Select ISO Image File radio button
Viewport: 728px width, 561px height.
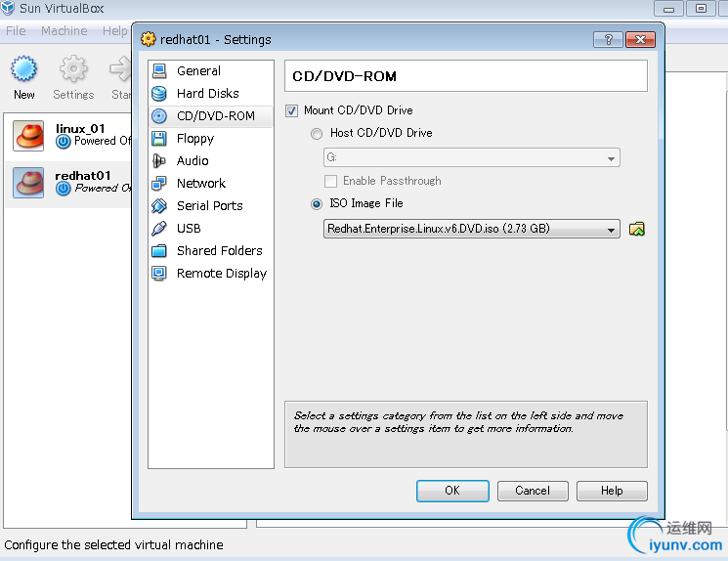tap(317, 204)
